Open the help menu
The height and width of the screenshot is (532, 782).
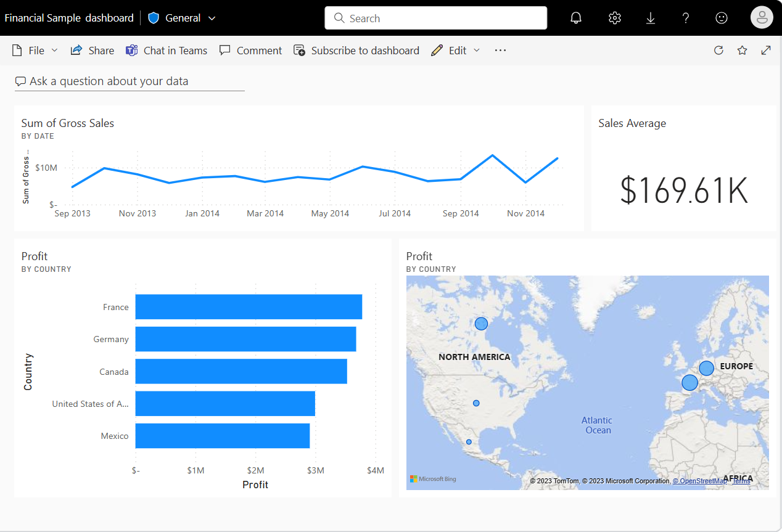(685, 17)
